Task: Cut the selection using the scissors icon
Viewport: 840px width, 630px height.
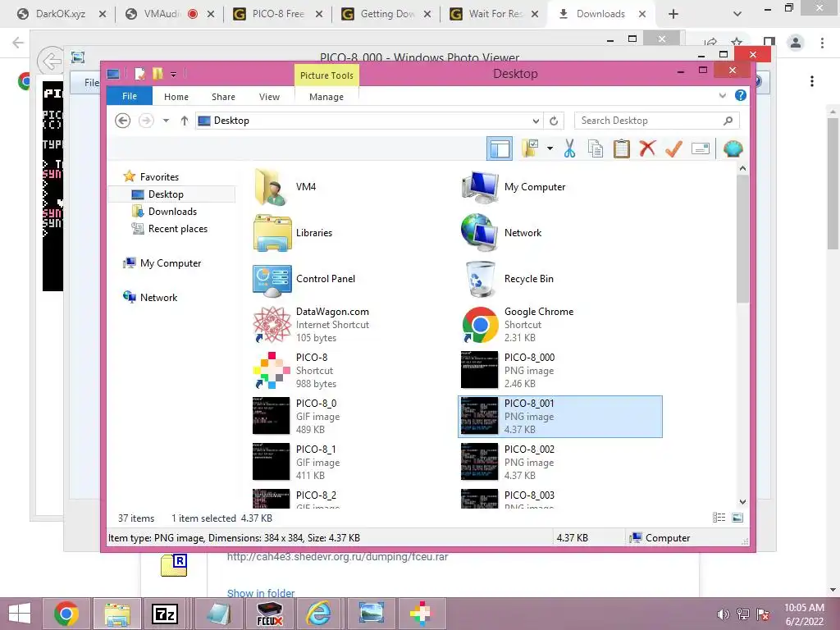Action: click(569, 148)
